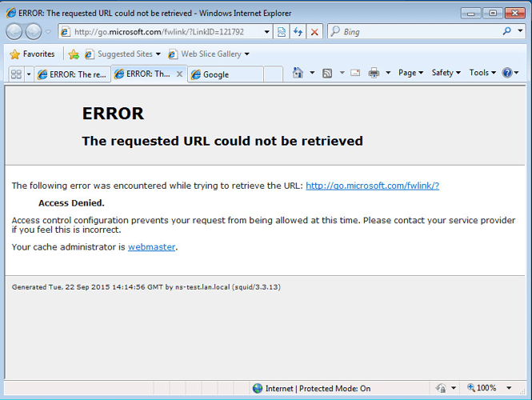Click Add to Favorites Bar star icon
532x400 pixels.
pyautogui.click(x=74, y=54)
